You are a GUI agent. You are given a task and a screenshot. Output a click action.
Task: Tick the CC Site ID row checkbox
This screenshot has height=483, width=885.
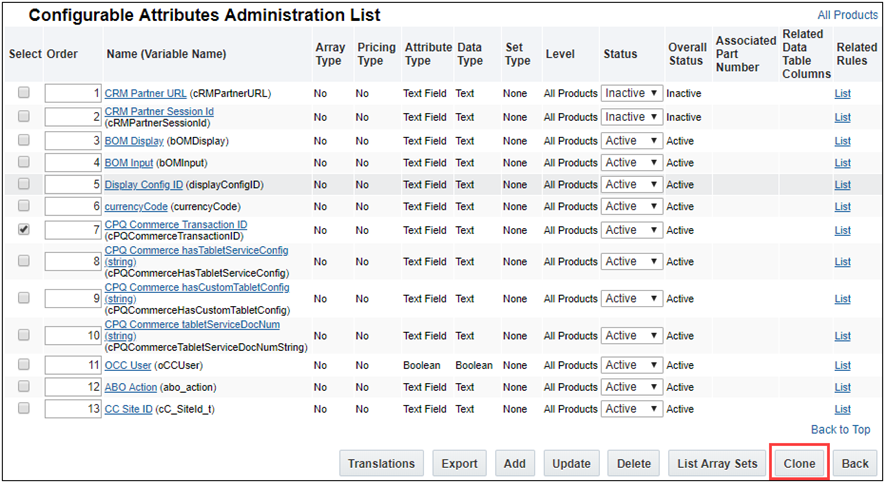[x=24, y=408]
